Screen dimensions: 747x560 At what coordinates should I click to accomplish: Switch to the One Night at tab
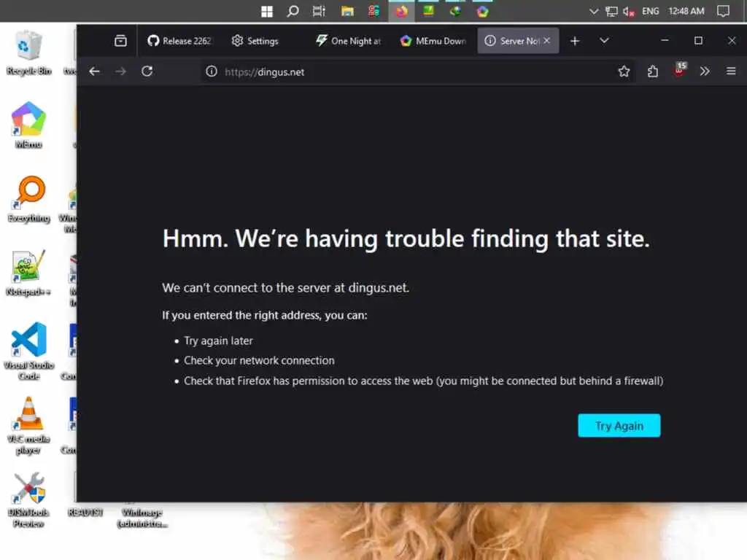click(x=349, y=41)
